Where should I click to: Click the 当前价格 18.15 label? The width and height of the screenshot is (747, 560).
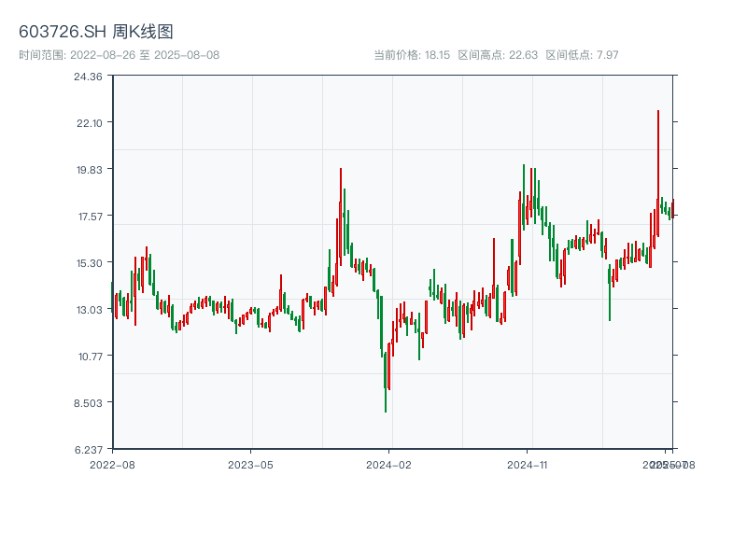[412, 55]
